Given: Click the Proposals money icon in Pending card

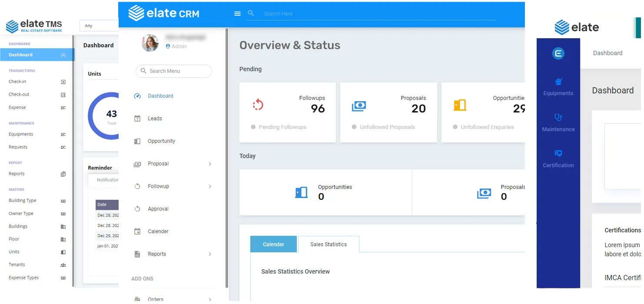Looking at the screenshot, I should [x=359, y=106].
